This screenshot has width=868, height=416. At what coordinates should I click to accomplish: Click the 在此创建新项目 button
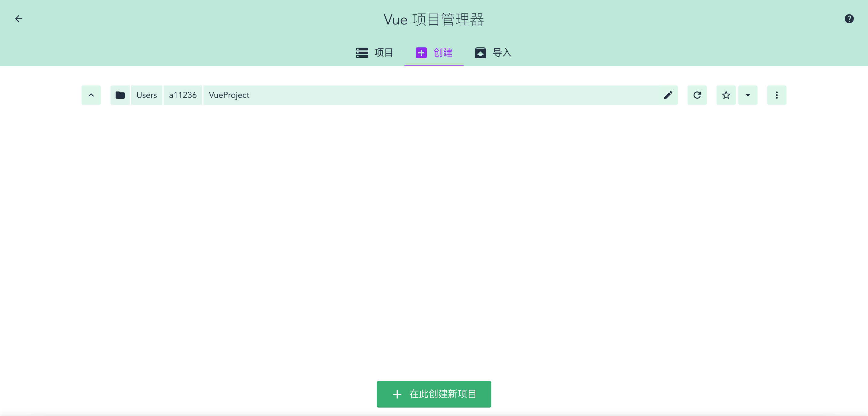434,394
